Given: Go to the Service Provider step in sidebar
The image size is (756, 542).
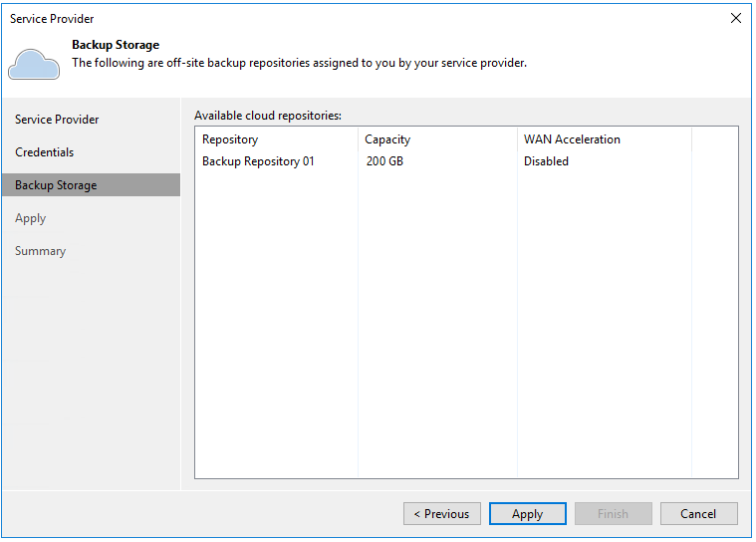Looking at the screenshot, I should point(57,120).
